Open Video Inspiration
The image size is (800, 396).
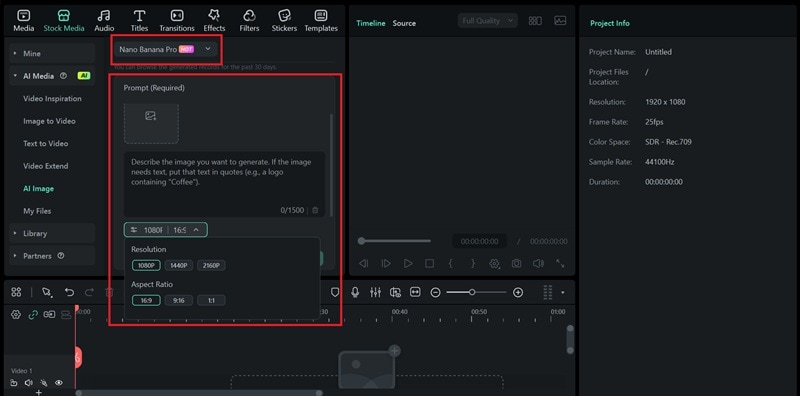pyautogui.click(x=52, y=98)
